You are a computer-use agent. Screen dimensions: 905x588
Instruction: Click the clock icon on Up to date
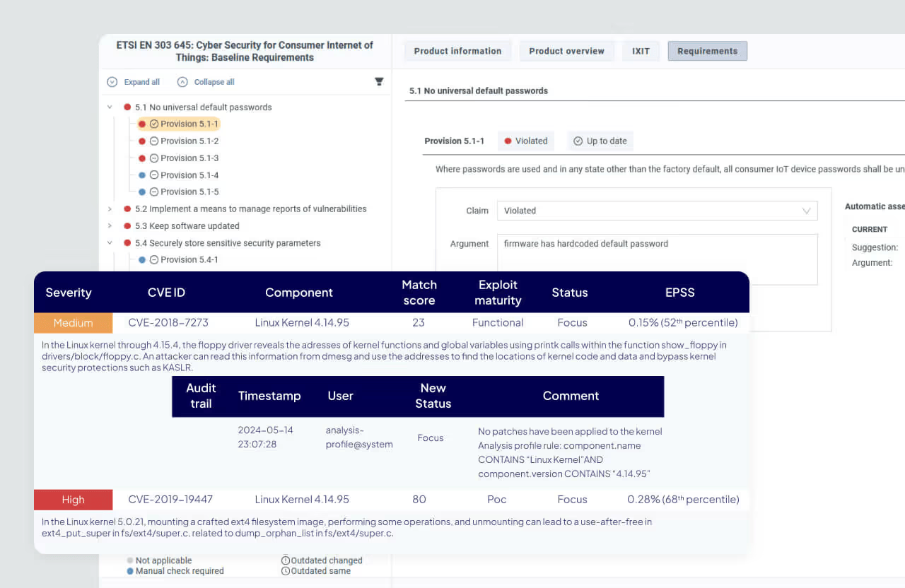click(x=578, y=141)
